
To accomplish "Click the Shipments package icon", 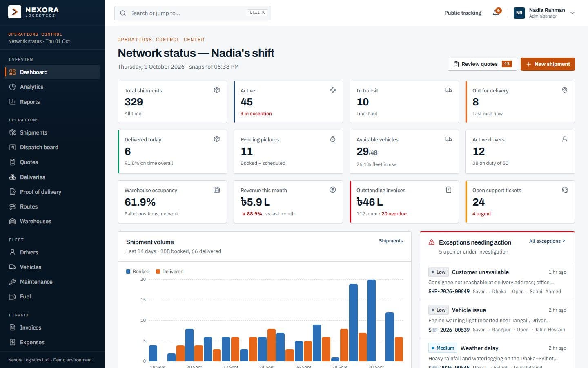I will [x=12, y=132].
